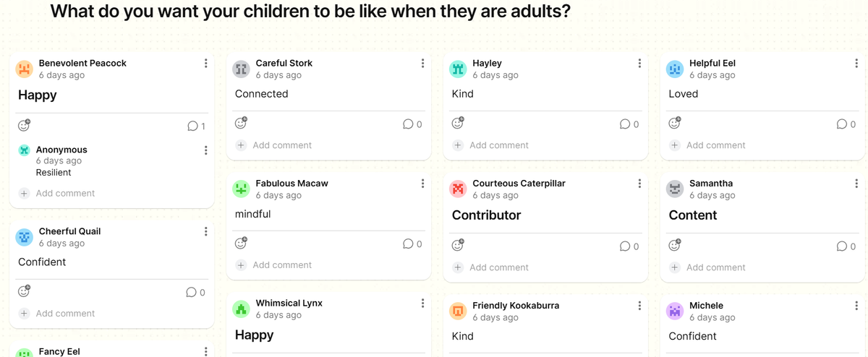Click Hayley's avatar thumbnail
Screen dimensions: 868x357
[458, 69]
